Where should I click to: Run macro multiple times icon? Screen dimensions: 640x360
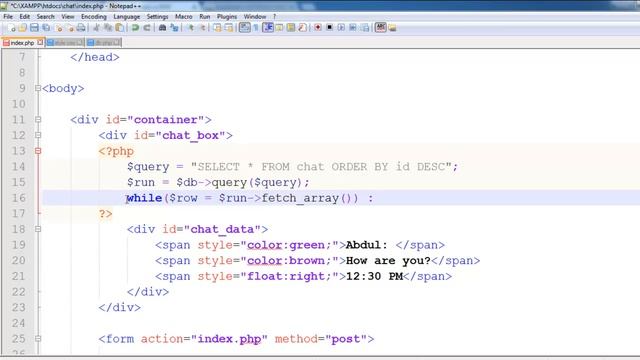(x=353, y=28)
